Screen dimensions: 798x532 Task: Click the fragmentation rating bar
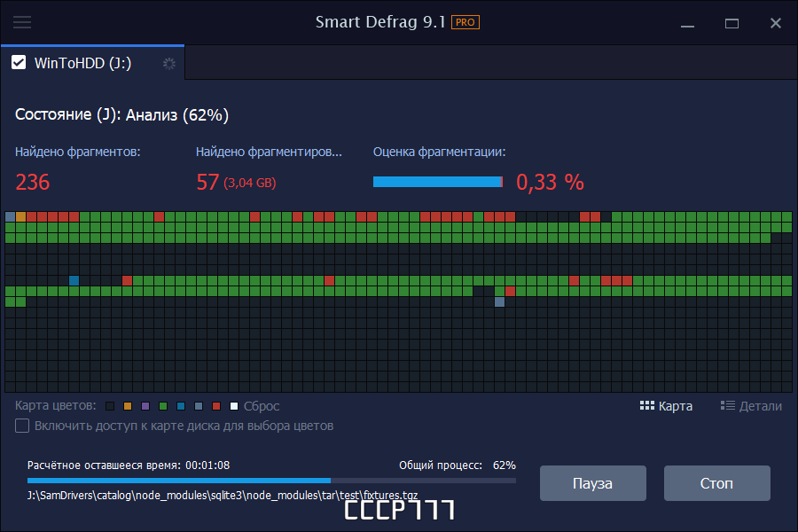pyautogui.click(x=438, y=182)
